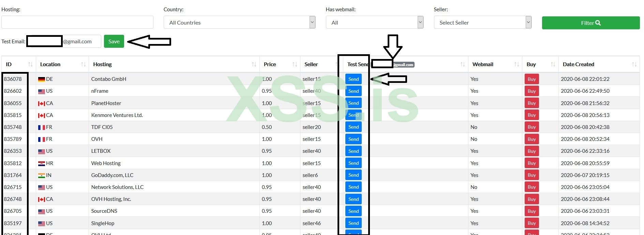This screenshot has height=235, width=644.
Task: Send test for SingleHop row
Action: click(x=354, y=223)
